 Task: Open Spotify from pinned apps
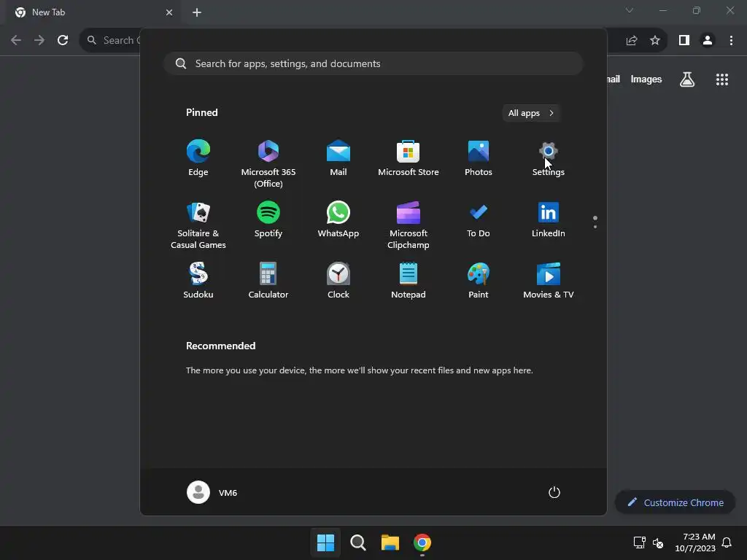pyautogui.click(x=268, y=219)
